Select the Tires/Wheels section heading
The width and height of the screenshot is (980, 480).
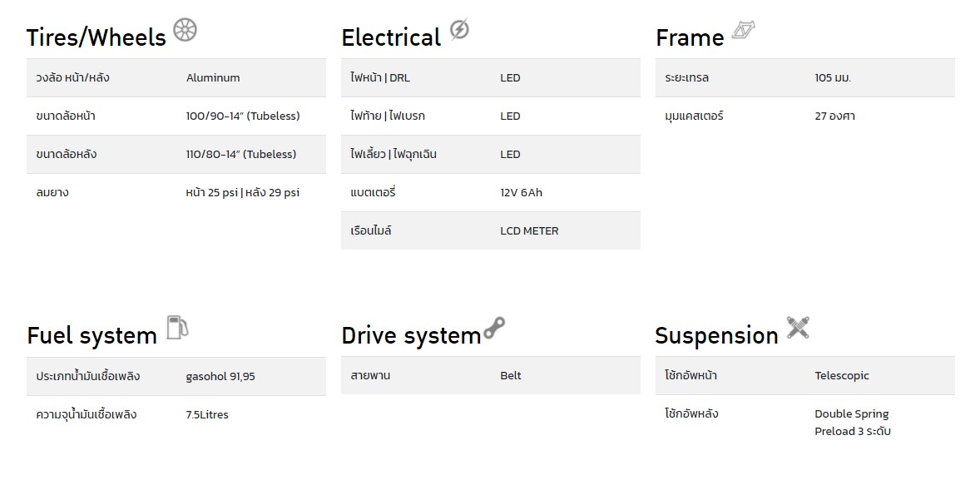click(x=97, y=37)
